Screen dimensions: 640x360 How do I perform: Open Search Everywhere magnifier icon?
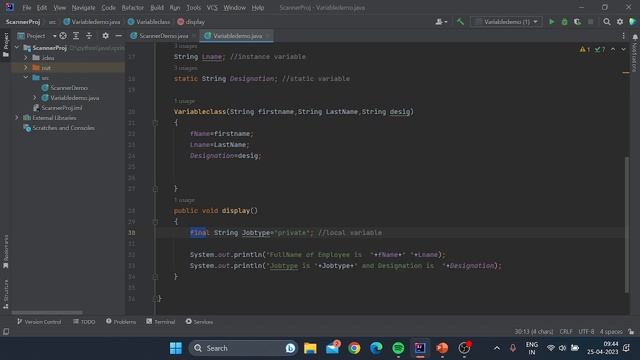[x=607, y=22]
